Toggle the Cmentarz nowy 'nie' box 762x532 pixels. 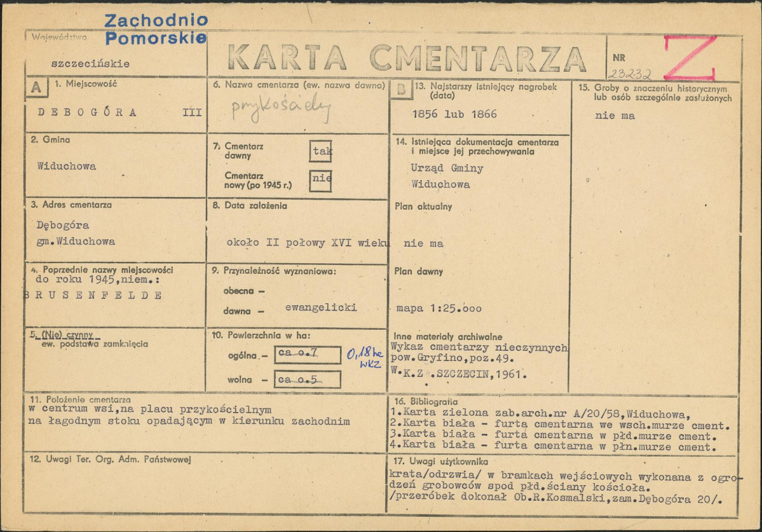[x=321, y=181]
